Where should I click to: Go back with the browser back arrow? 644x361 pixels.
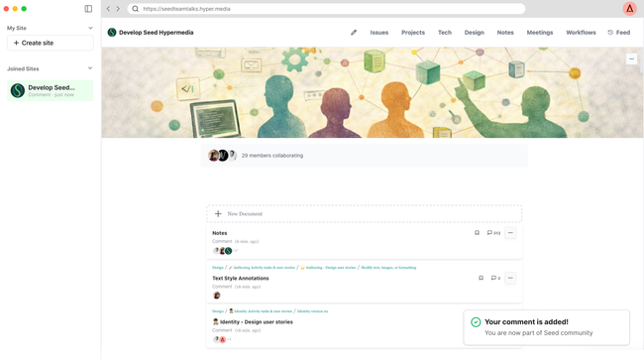pos(108,9)
